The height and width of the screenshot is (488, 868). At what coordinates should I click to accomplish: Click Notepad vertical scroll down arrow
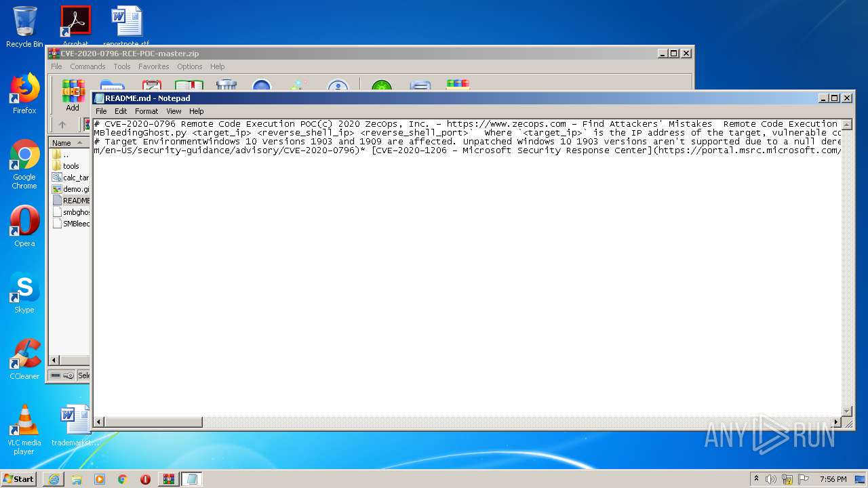[846, 411]
